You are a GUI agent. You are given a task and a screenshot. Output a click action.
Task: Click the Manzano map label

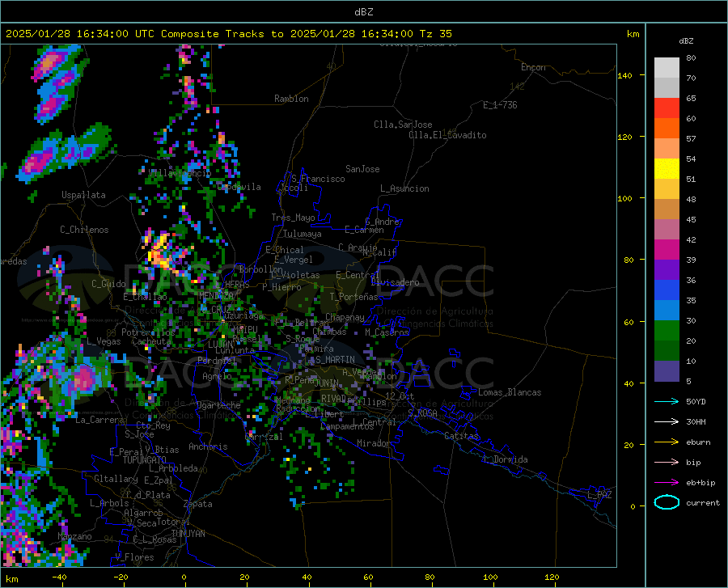(74, 536)
